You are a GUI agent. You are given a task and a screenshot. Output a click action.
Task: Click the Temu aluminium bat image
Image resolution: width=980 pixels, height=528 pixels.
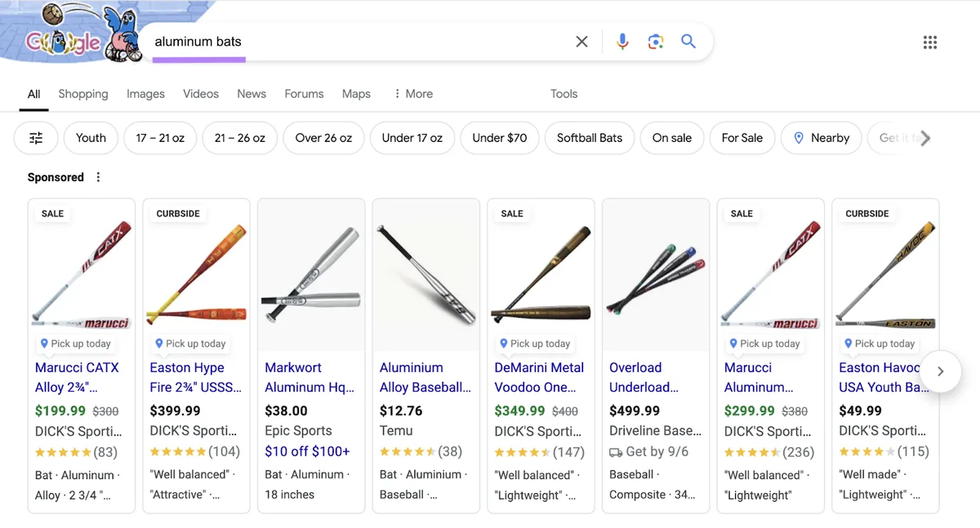(x=425, y=275)
